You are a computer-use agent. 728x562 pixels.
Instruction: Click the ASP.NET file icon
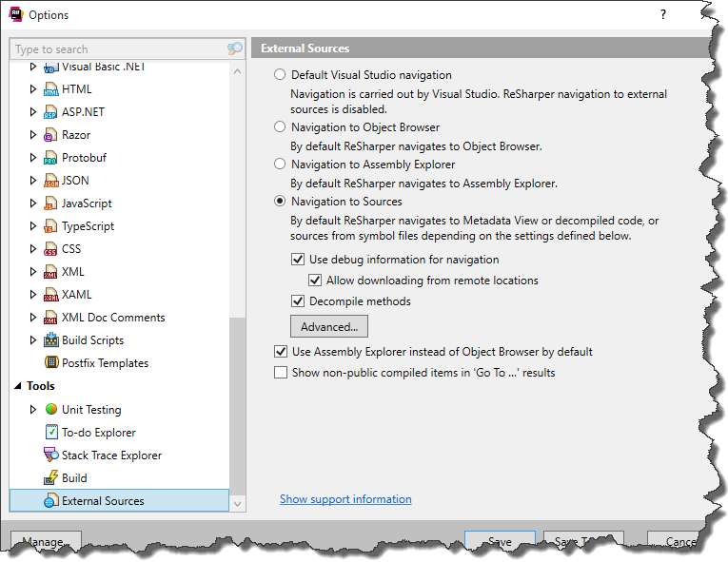tap(50, 112)
